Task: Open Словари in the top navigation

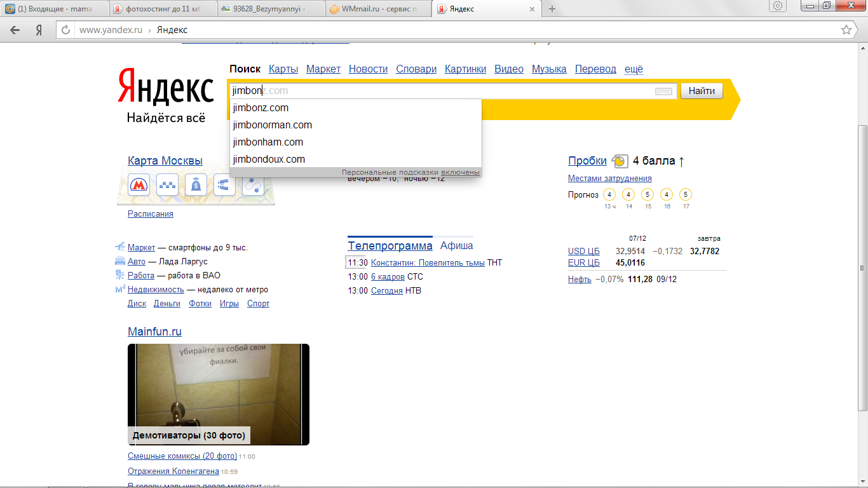Action: (416, 69)
